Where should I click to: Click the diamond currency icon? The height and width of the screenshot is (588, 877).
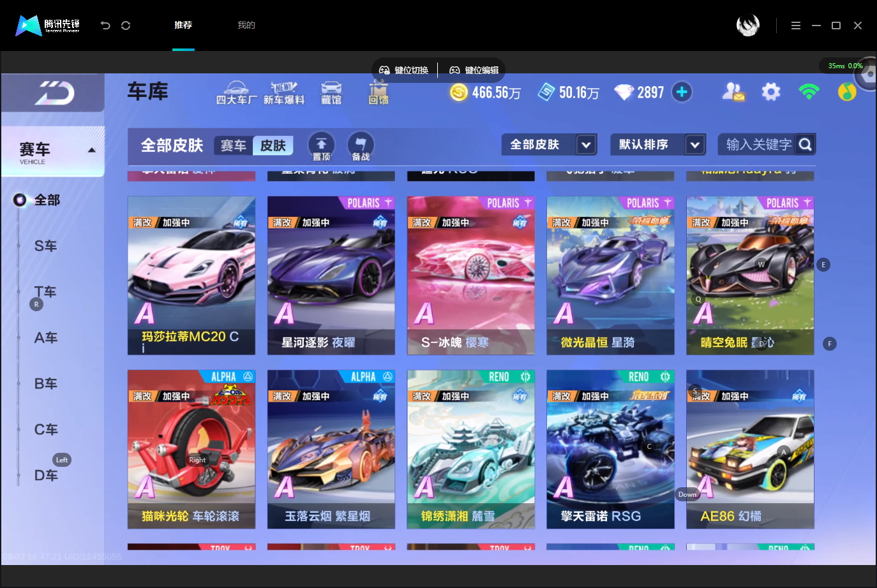point(624,92)
